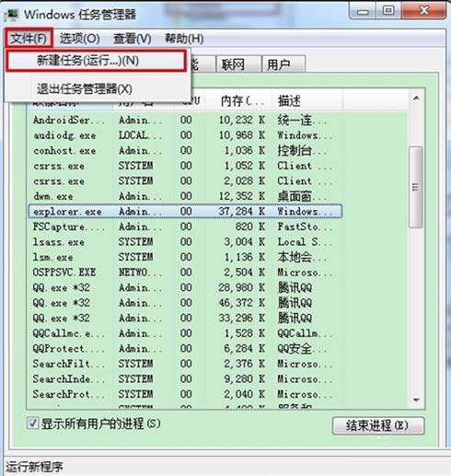Select the lsm.exe process
Screen dimensions: 451x476
tap(185, 257)
